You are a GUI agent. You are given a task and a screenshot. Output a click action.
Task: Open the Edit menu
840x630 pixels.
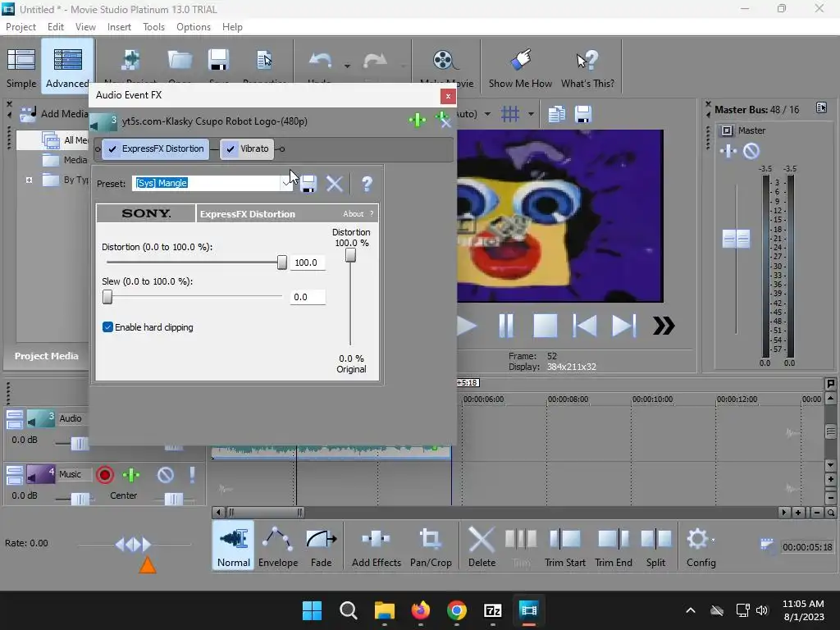point(55,27)
